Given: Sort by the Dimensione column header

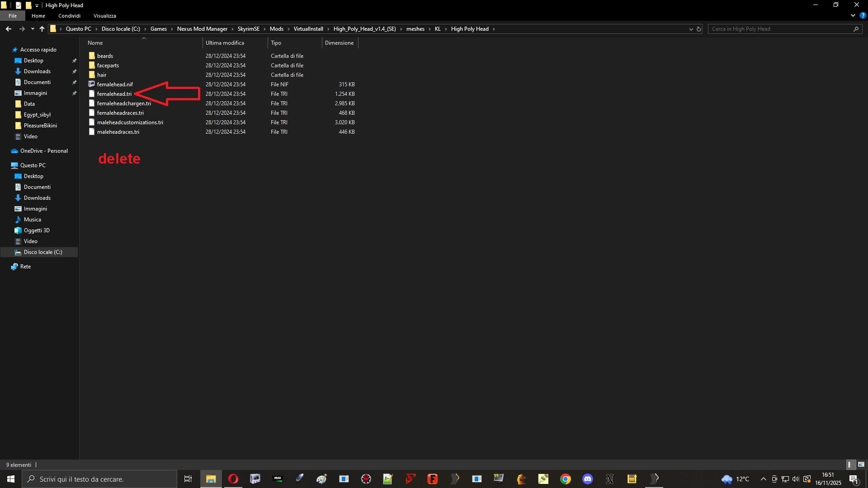Looking at the screenshot, I should (x=340, y=43).
